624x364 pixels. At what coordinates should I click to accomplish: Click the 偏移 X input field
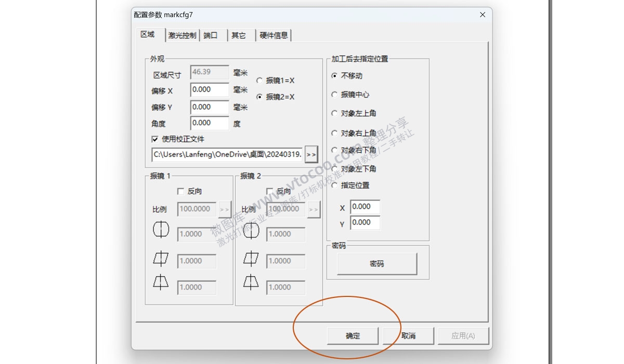coord(209,89)
